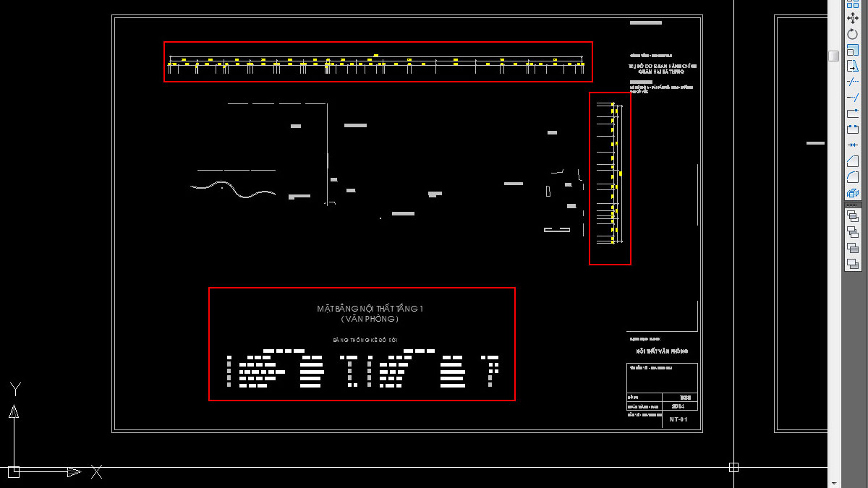This screenshot has height=488, width=868.
Task: Click Send Under Objects icon
Action: click(853, 264)
